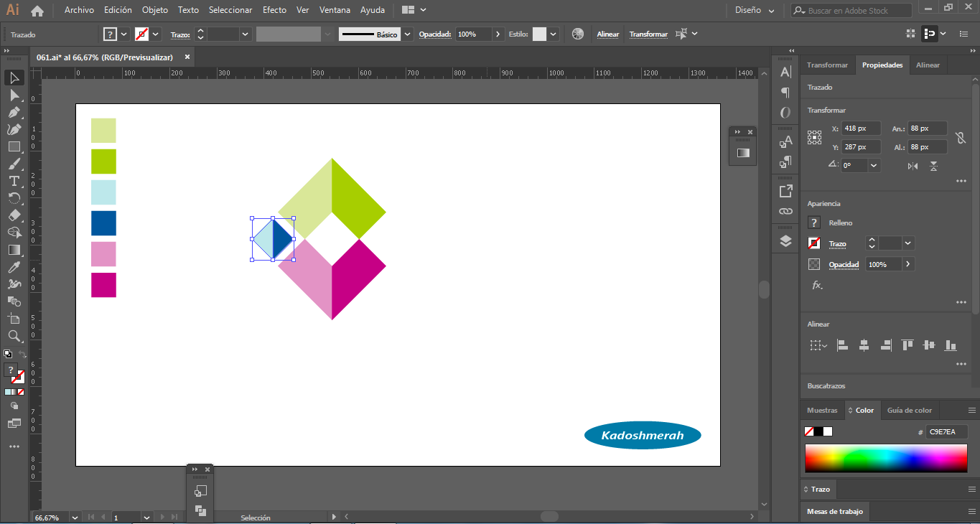The image size is (980, 524).
Task: Select the Eraser tool
Action: click(14, 215)
